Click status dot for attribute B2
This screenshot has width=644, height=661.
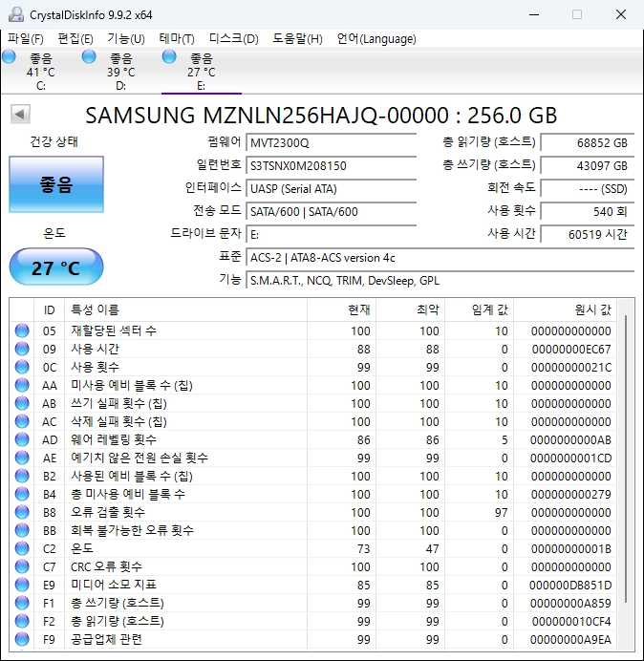coord(22,476)
